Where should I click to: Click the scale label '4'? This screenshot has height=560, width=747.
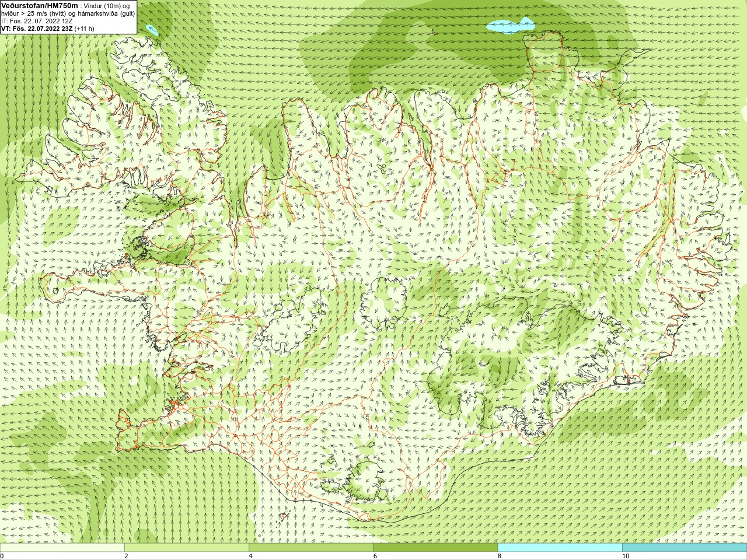tap(250, 556)
